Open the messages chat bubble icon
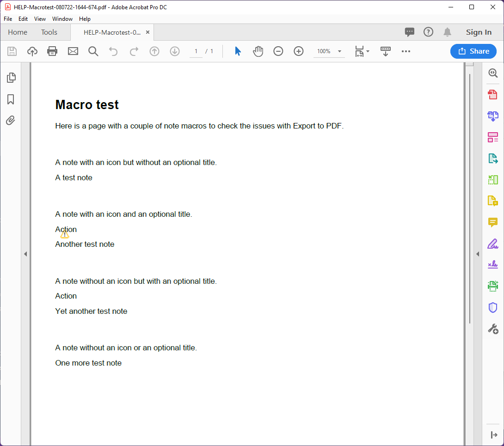The height and width of the screenshot is (446, 504). (410, 32)
